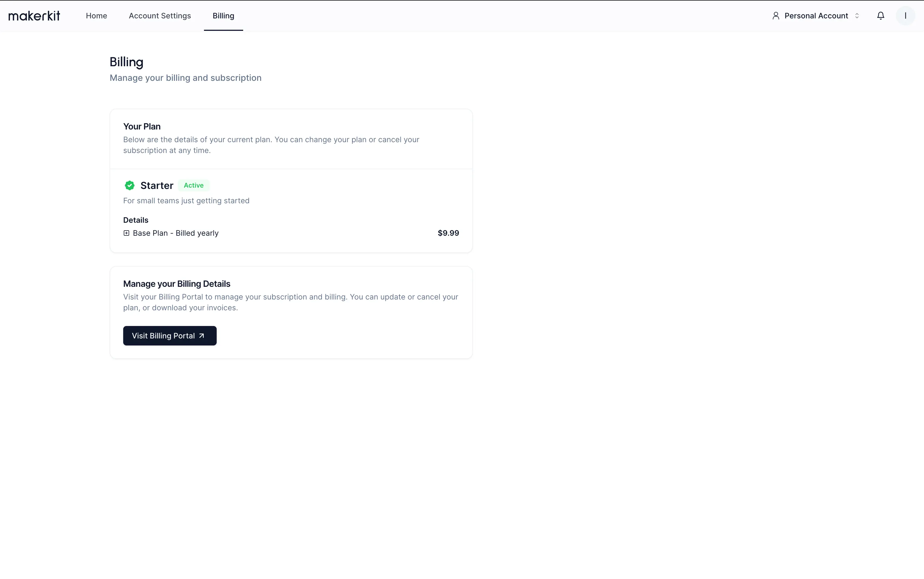Click the Details label in plan card
924x579 pixels.
coord(136,220)
